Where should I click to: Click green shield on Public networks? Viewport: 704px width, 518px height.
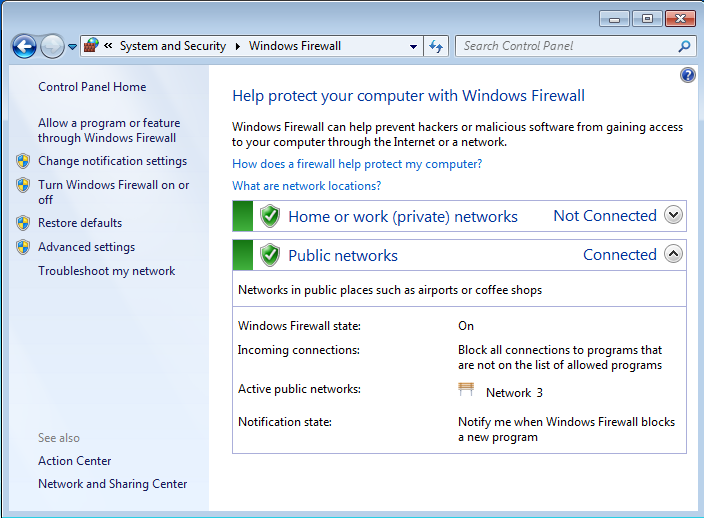270,255
